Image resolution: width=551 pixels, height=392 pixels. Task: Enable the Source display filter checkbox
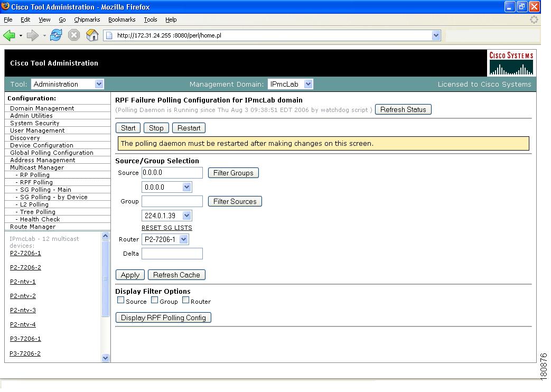point(120,300)
